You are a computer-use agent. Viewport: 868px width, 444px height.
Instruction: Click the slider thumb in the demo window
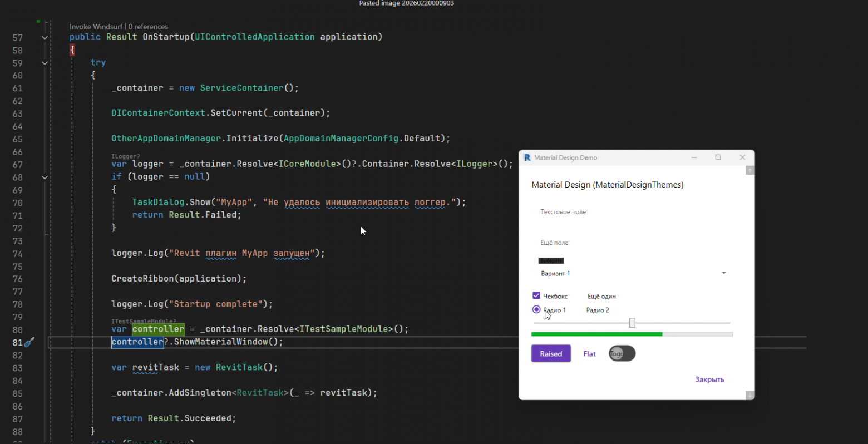click(x=632, y=323)
